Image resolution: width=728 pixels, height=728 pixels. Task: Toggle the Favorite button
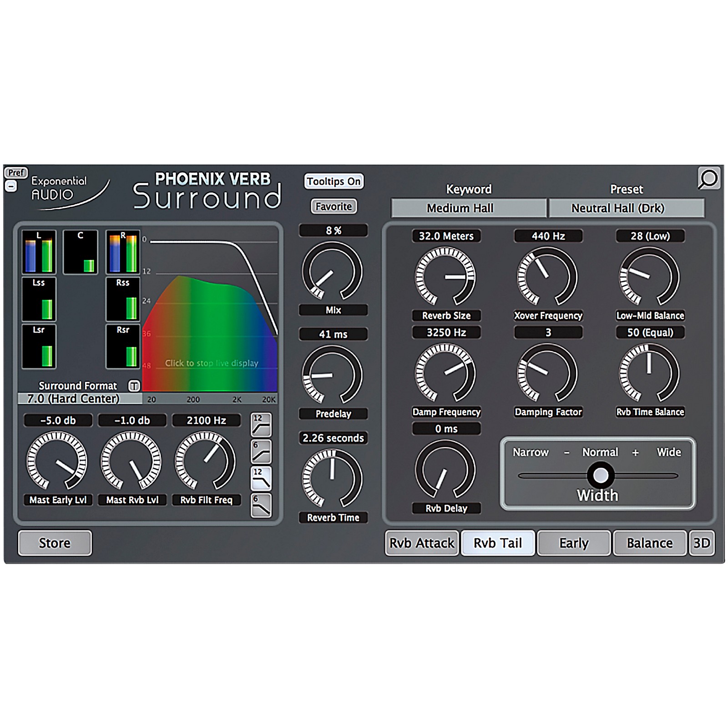pyautogui.click(x=334, y=207)
